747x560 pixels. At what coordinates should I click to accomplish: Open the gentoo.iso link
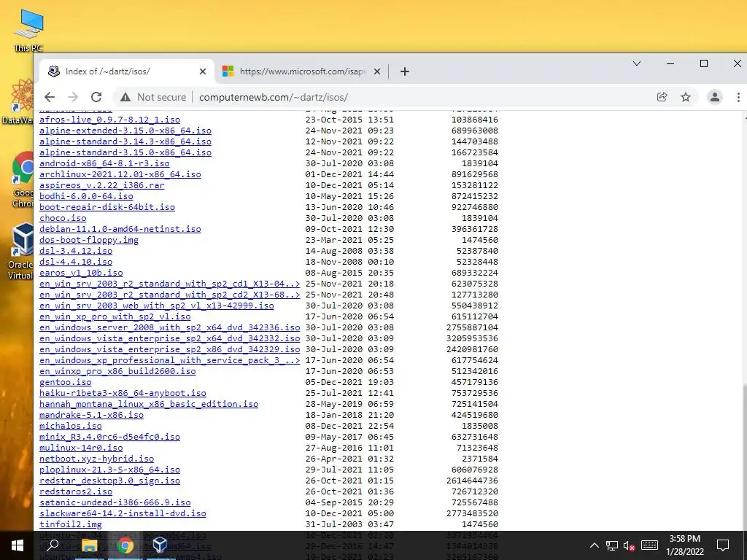(65, 382)
